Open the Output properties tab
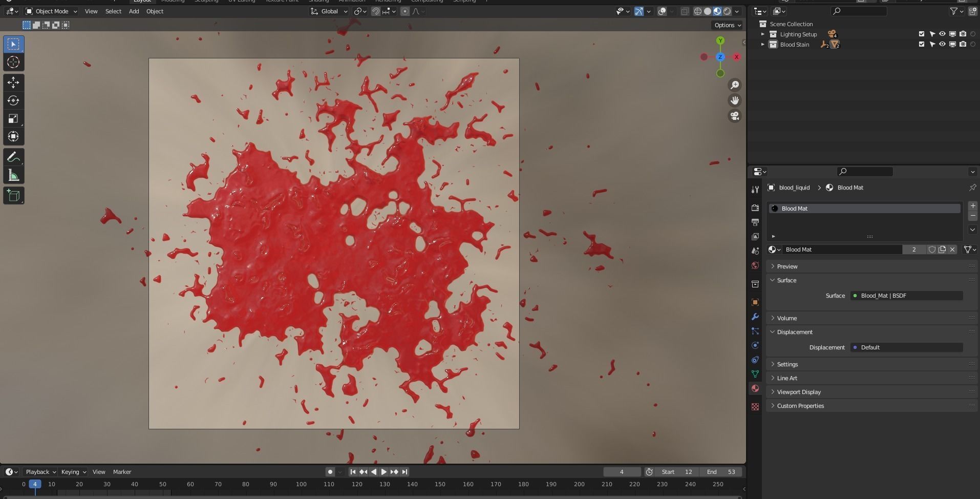This screenshot has height=499, width=980. coord(755,222)
